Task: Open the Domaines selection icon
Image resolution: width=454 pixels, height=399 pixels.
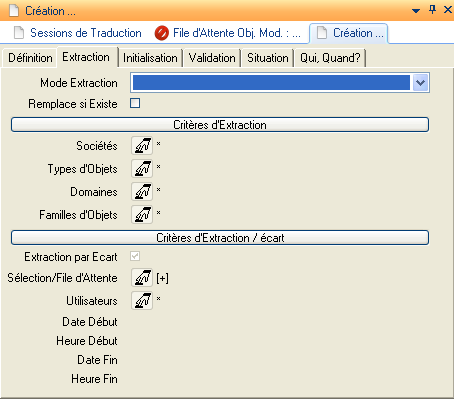Action: [142, 192]
